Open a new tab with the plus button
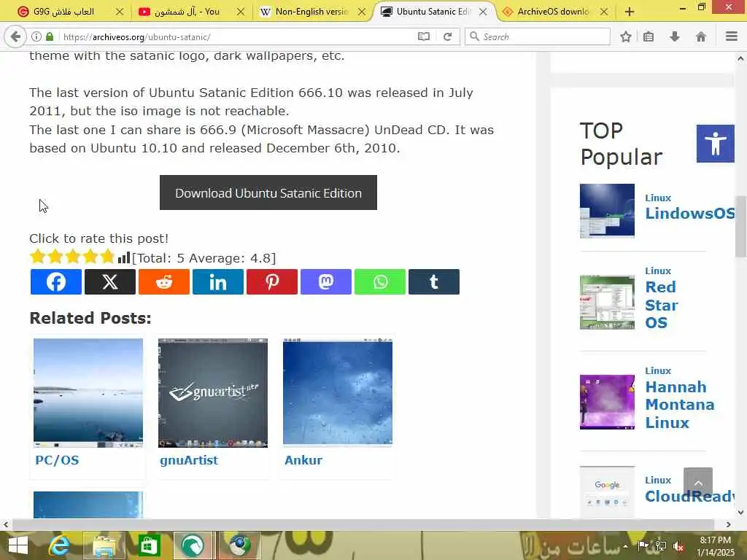The height and width of the screenshot is (560, 747). [630, 12]
